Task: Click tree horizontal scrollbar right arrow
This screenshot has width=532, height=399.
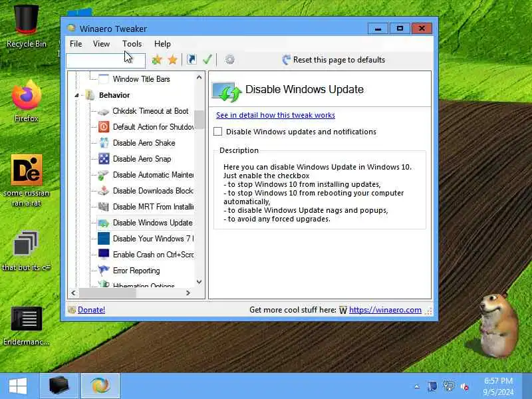Action: pos(188,293)
